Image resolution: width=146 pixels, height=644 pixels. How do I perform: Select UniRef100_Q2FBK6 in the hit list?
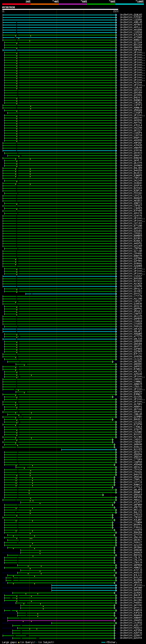point(131,349)
